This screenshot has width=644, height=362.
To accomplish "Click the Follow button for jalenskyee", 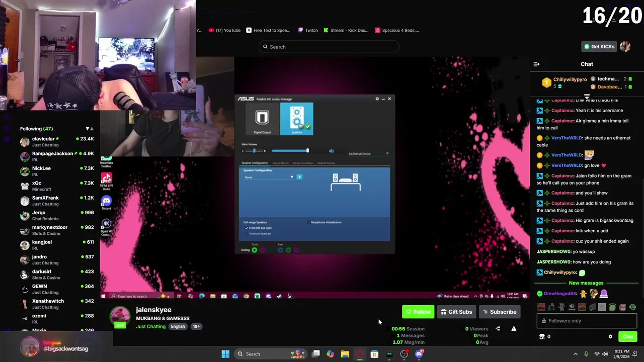I will click(x=418, y=312).
